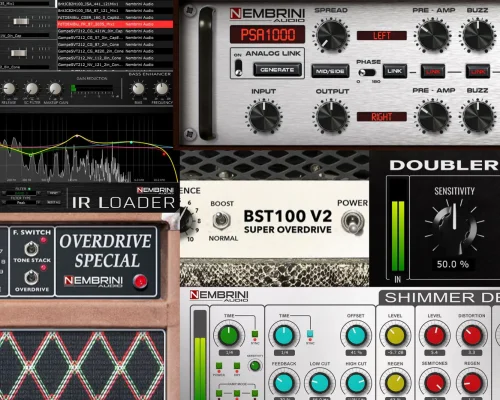Image resolution: width=500 pixels, height=400 pixels.
Task: Adjust Bass Enhancer left knob
Action: coord(138,89)
